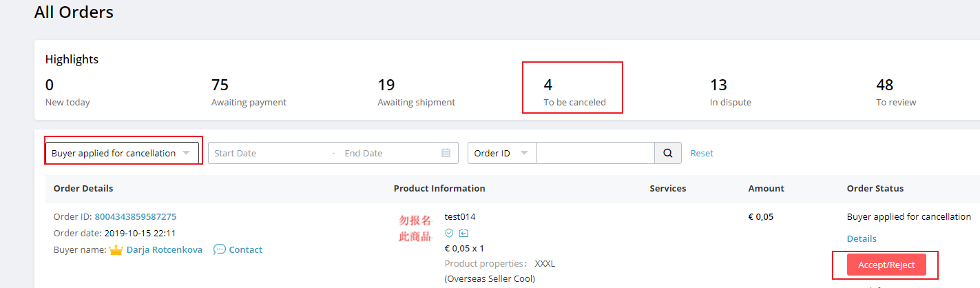The image size is (980, 288).
Task: Focus the order search text box
Action: tap(595, 153)
